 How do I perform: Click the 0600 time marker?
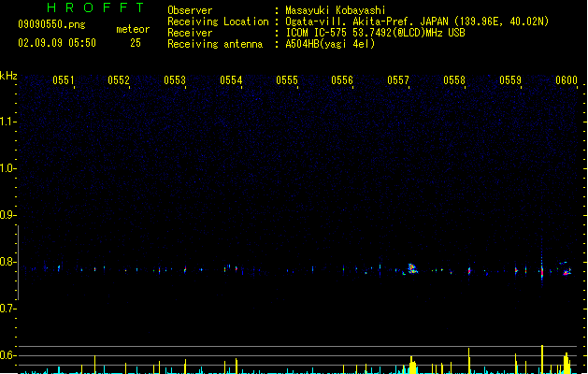tap(566, 80)
